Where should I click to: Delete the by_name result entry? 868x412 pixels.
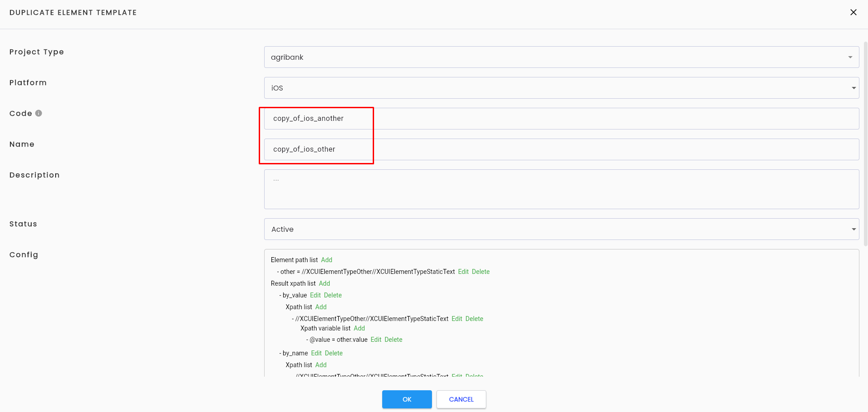(x=333, y=353)
